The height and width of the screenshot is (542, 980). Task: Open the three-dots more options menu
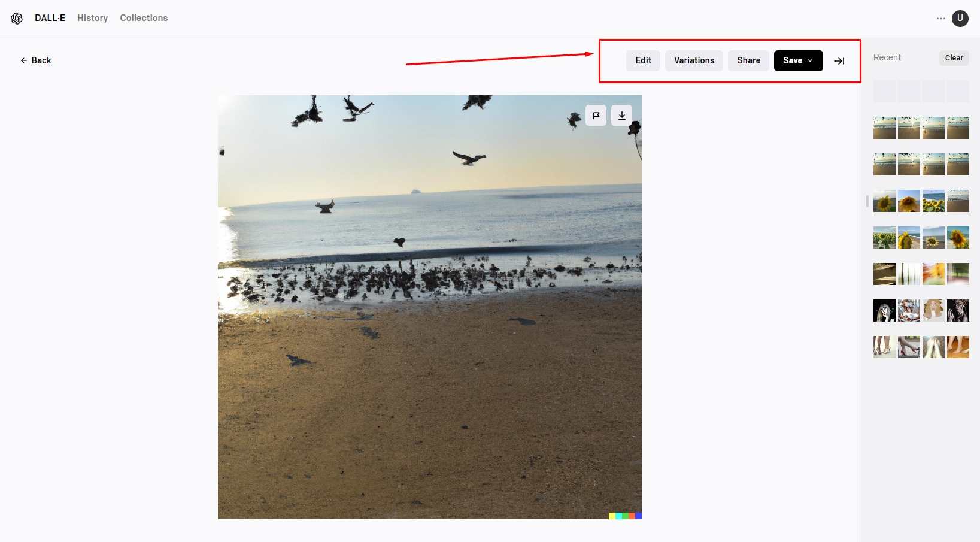[x=941, y=19]
